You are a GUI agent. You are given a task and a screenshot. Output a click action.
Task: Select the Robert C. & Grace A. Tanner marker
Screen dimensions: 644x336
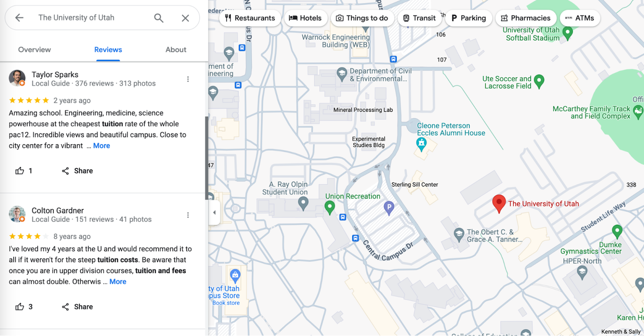pos(459,235)
